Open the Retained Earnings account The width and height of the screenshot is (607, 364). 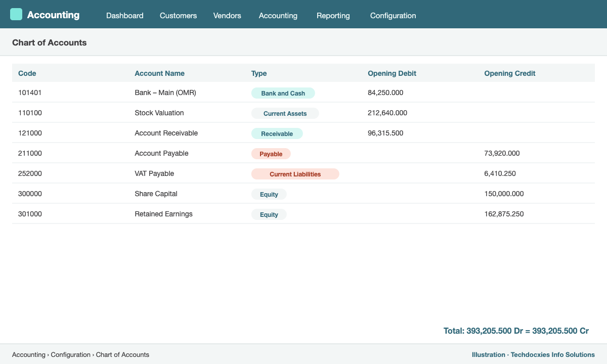coord(163,214)
